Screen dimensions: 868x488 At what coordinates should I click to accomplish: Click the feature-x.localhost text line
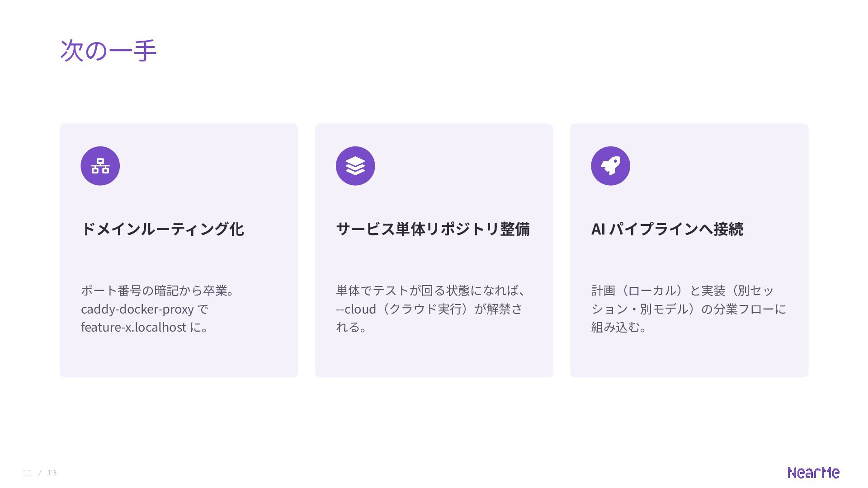click(145, 327)
